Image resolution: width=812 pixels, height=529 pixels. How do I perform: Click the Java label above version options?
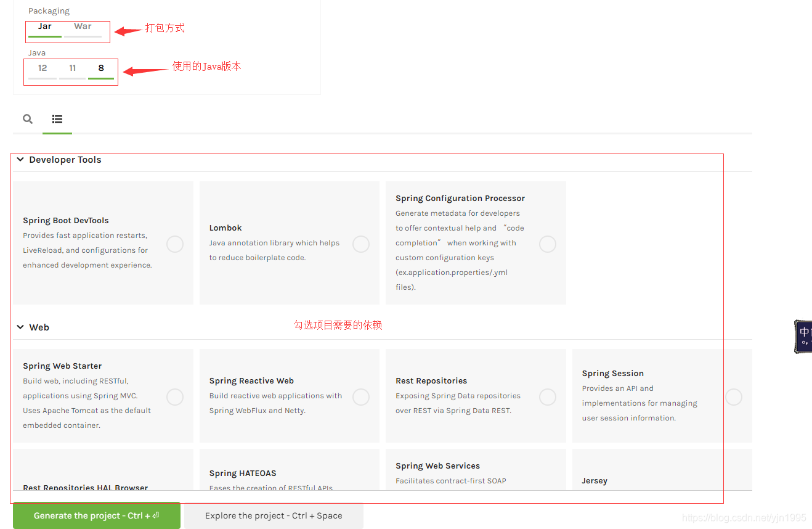[37, 53]
